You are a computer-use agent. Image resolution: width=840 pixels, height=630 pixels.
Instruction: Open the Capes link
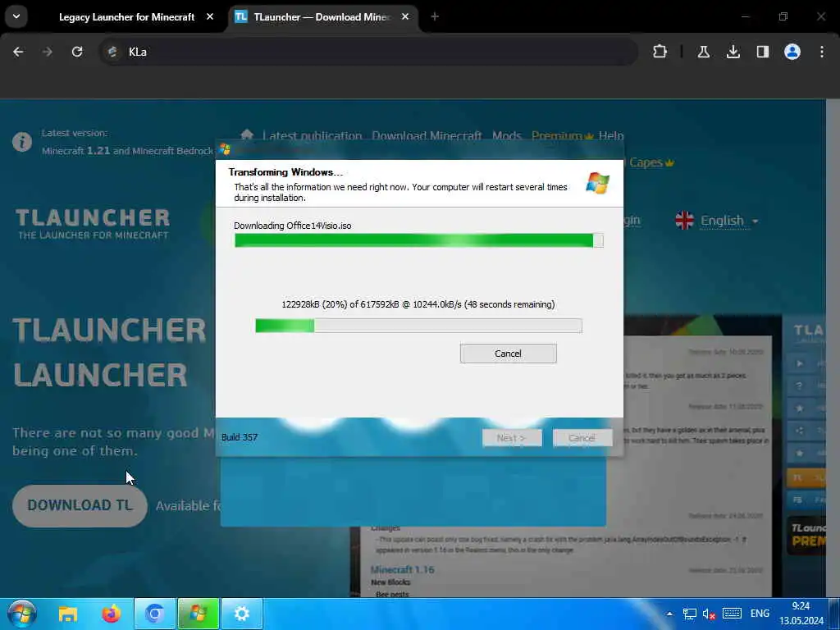pos(651,162)
